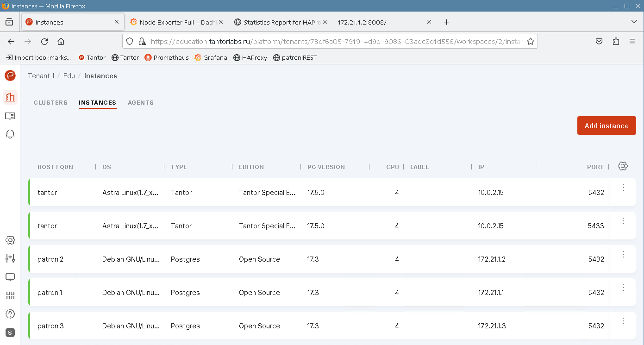Open the table column settings gear
Viewport: 644px width, 345px height.
[x=623, y=166]
